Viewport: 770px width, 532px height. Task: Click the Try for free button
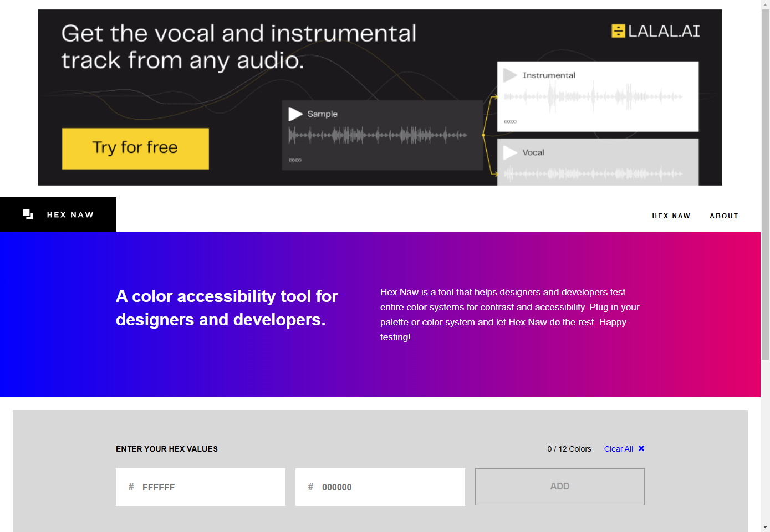pyautogui.click(x=135, y=149)
